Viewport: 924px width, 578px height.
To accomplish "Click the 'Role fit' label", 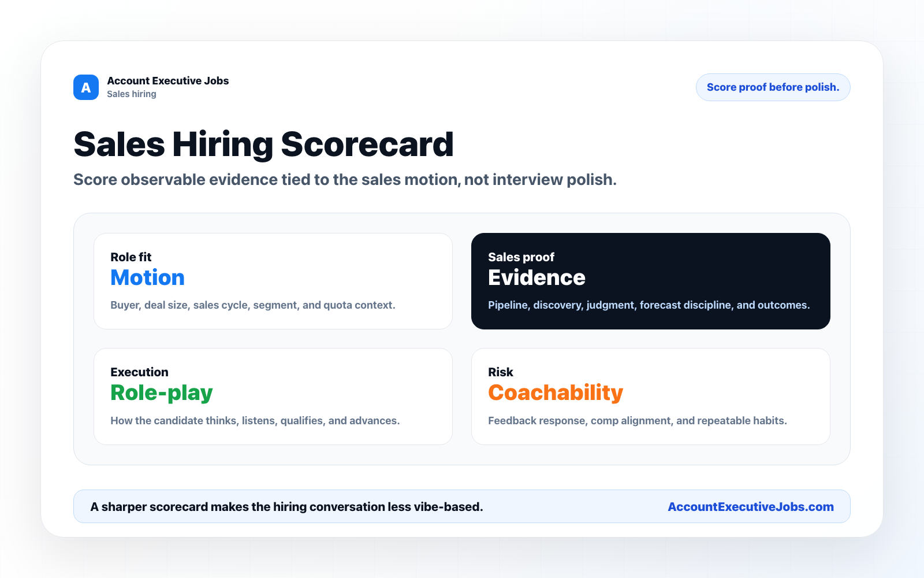I will pos(131,257).
